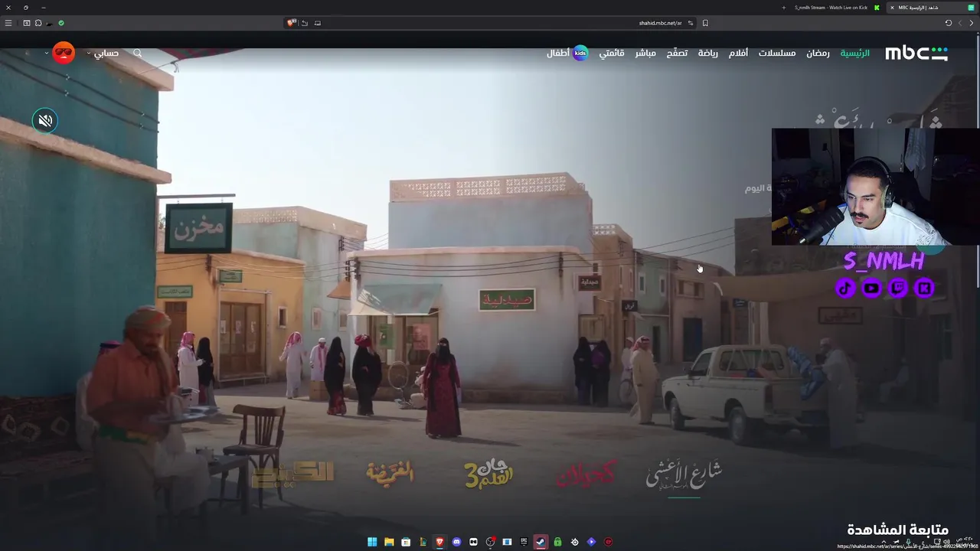Expand the حسابي account dropdown

(x=103, y=53)
